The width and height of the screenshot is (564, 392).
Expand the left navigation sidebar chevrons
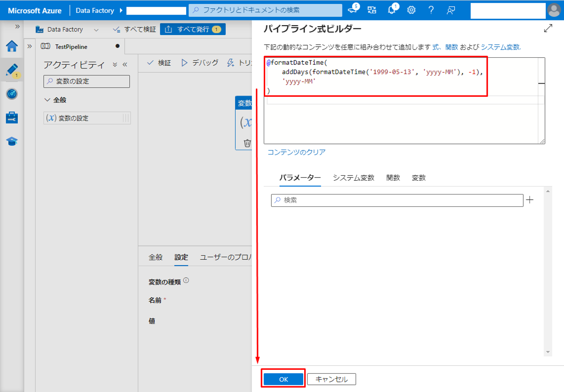17,27
